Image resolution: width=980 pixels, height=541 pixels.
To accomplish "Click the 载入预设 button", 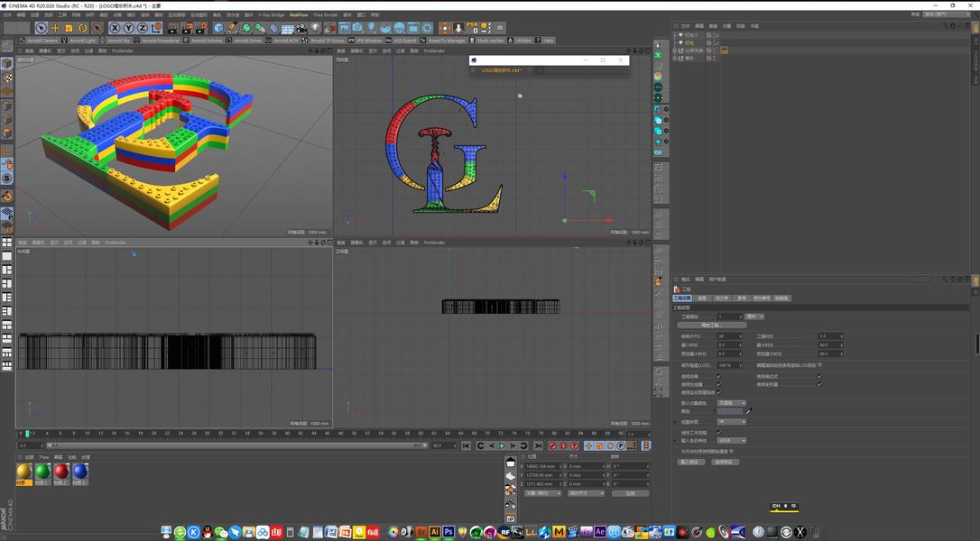I will [x=691, y=462].
